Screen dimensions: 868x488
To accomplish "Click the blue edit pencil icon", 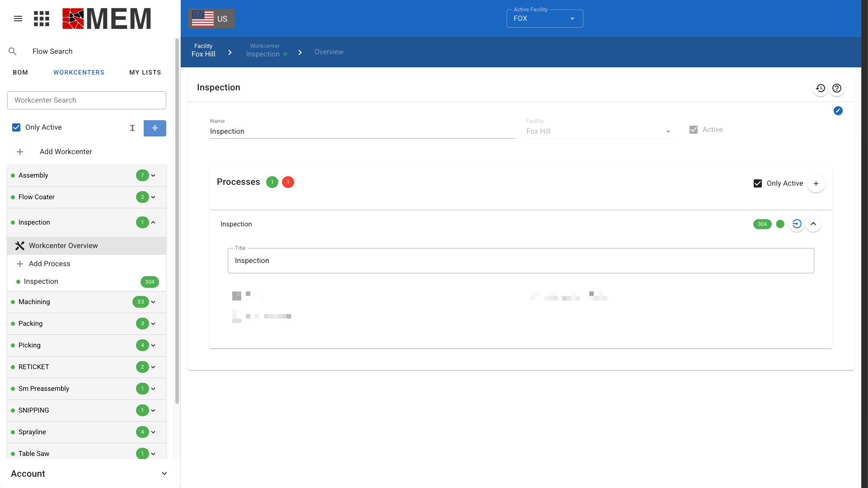I will click(x=838, y=111).
